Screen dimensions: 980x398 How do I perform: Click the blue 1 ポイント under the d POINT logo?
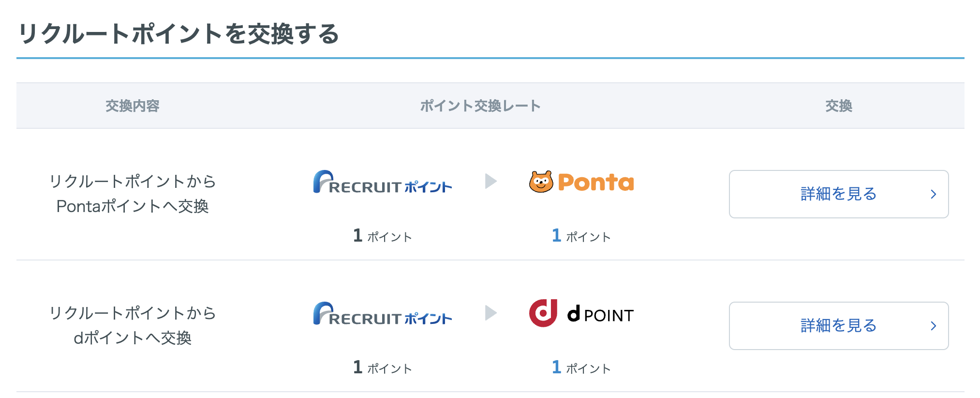pos(581,367)
